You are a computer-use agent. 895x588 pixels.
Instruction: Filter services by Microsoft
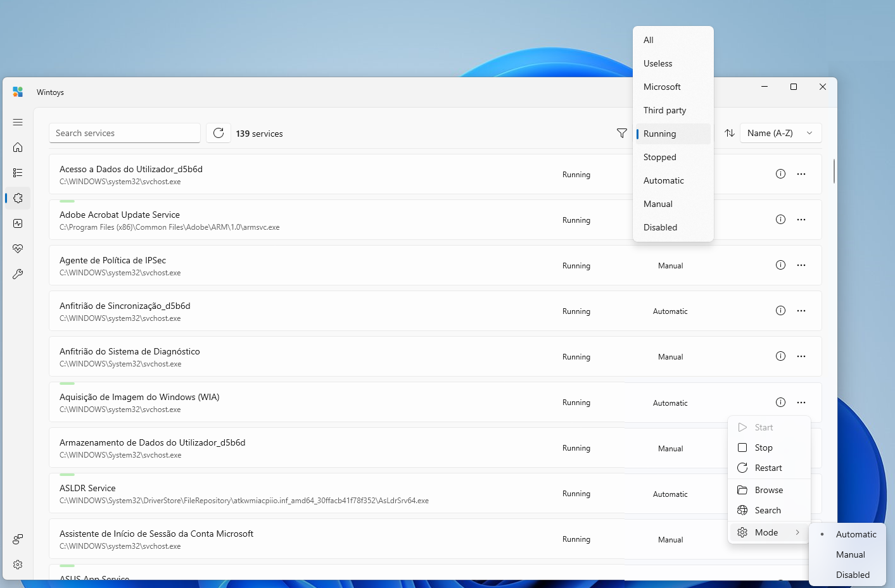[x=673, y=87]
